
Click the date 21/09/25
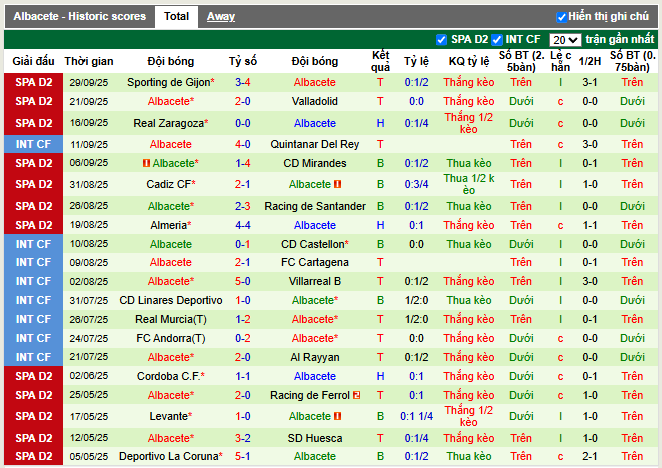coord(89,101)
